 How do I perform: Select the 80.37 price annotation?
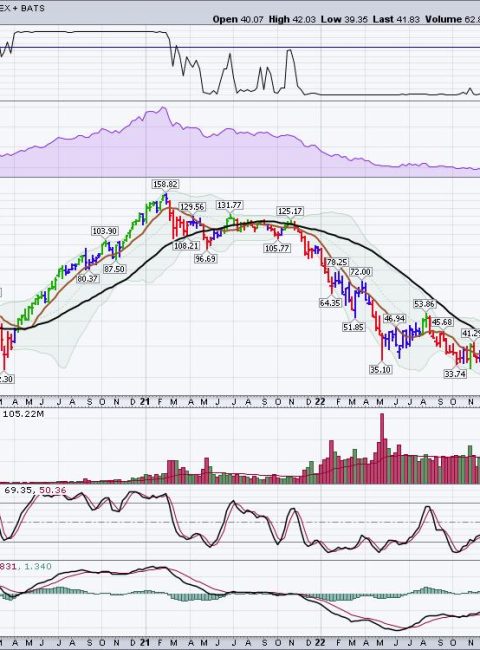(87, 279)
